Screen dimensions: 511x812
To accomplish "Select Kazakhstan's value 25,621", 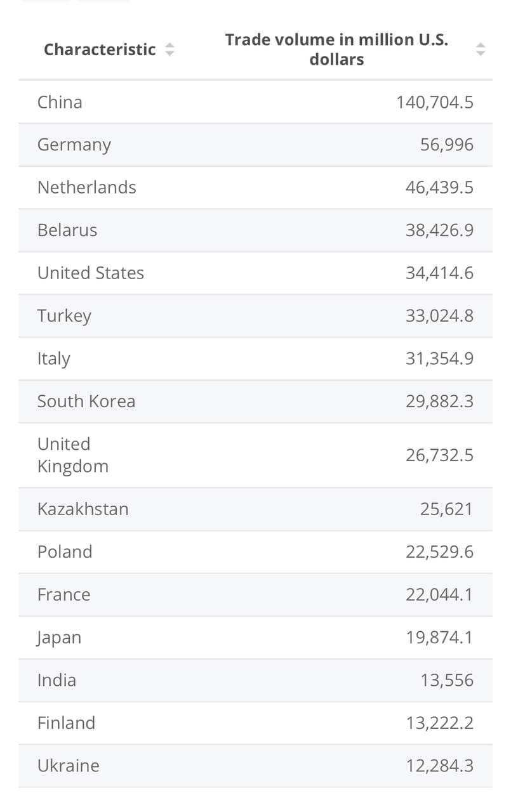I will click(x=446, y=509).
